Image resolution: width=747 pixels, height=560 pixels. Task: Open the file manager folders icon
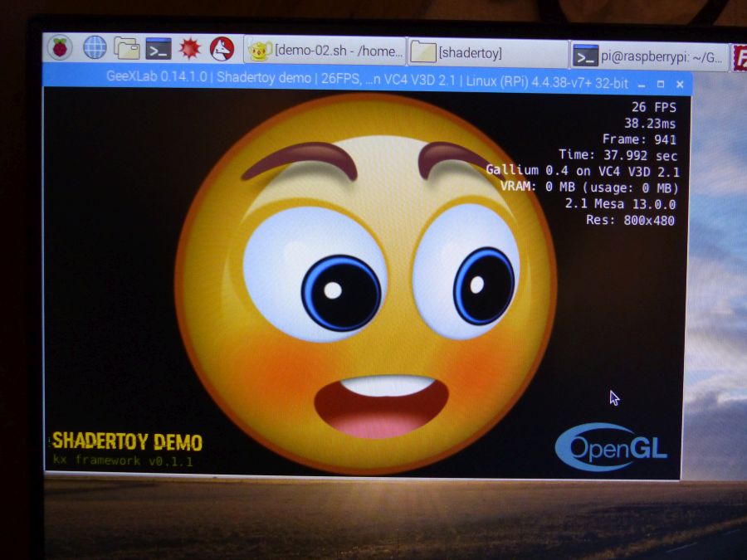[x=127, y=48]
